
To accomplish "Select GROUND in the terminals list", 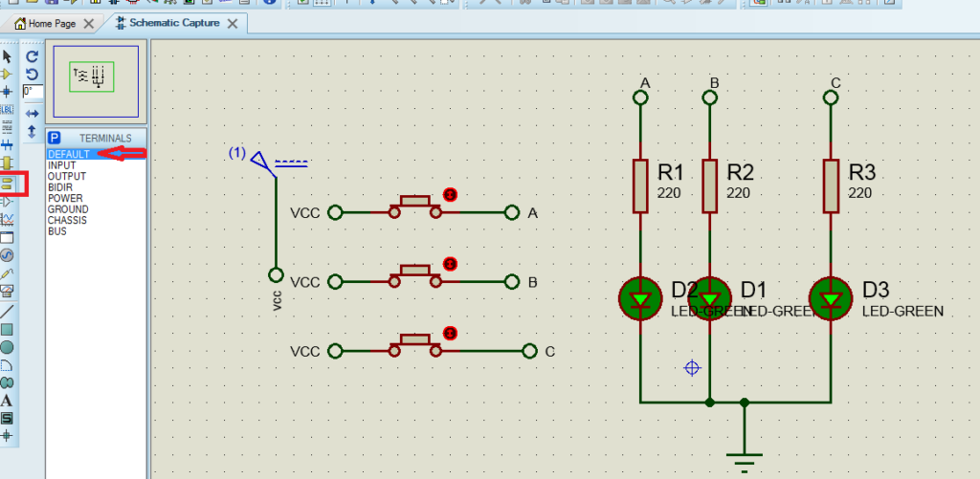I will point(68,209).
